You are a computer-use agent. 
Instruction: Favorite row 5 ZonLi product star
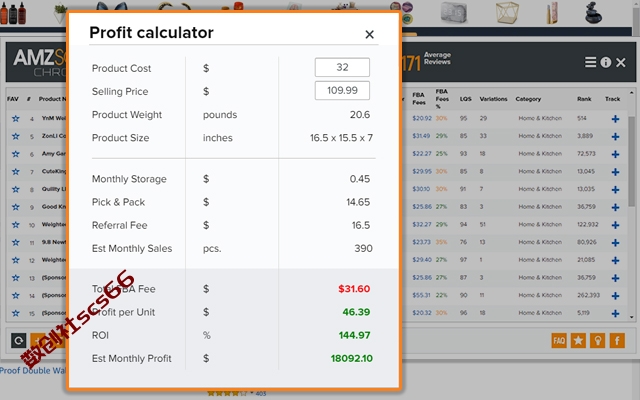[16, 136]
